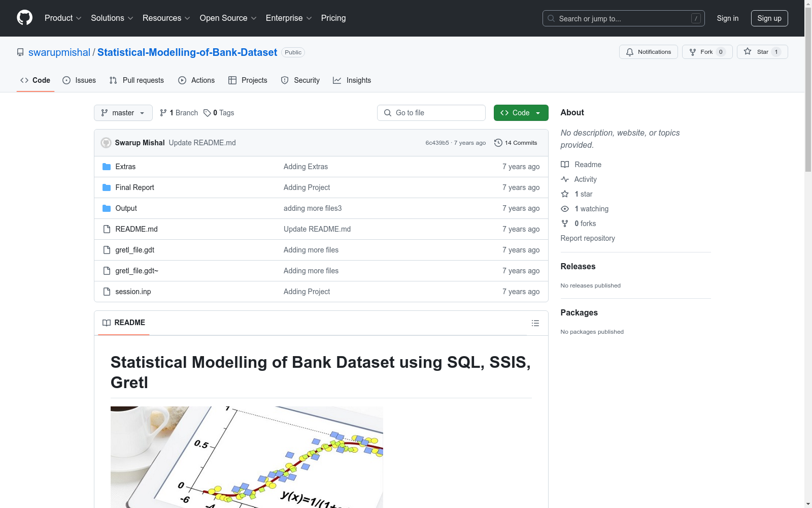Click the README.md file icon
Image resolution: width=812 pixels, height=508 pixels.
(x=107, y=229)
